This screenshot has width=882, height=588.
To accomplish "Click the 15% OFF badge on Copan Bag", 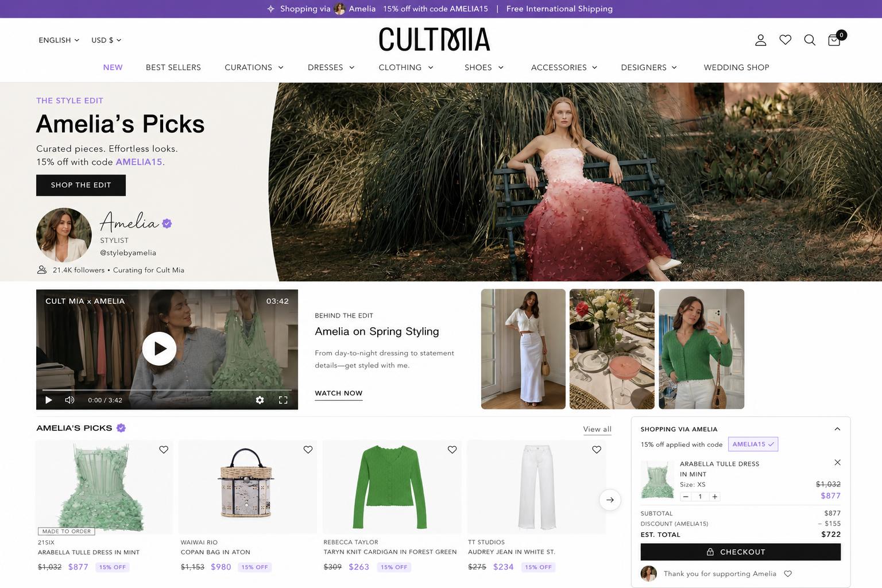I will tap(254, 567).
